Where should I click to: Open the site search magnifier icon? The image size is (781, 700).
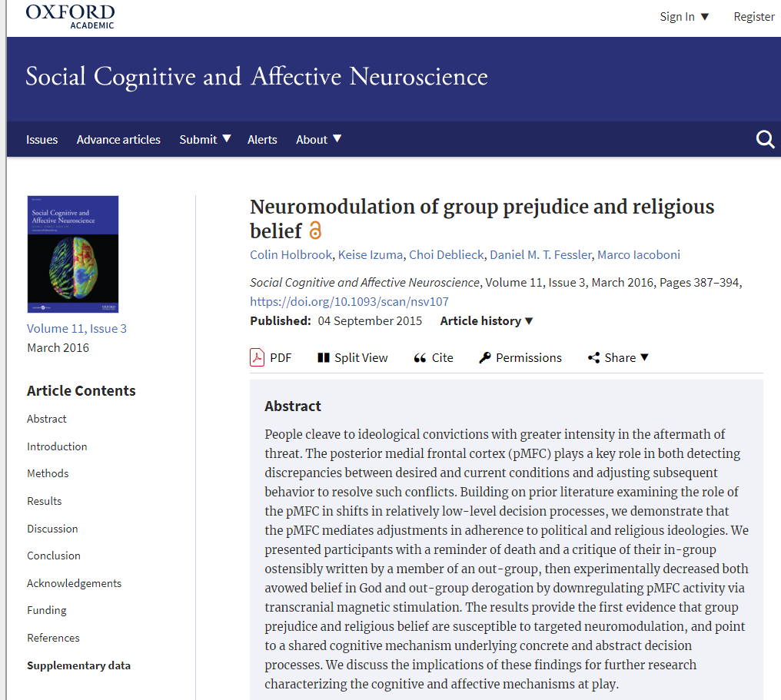point(765,139)
